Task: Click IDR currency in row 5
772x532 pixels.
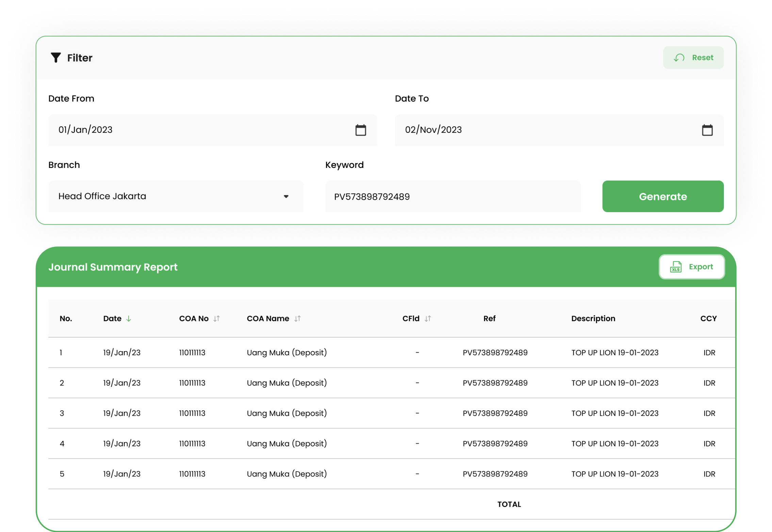Action: (x=709, y=474)
